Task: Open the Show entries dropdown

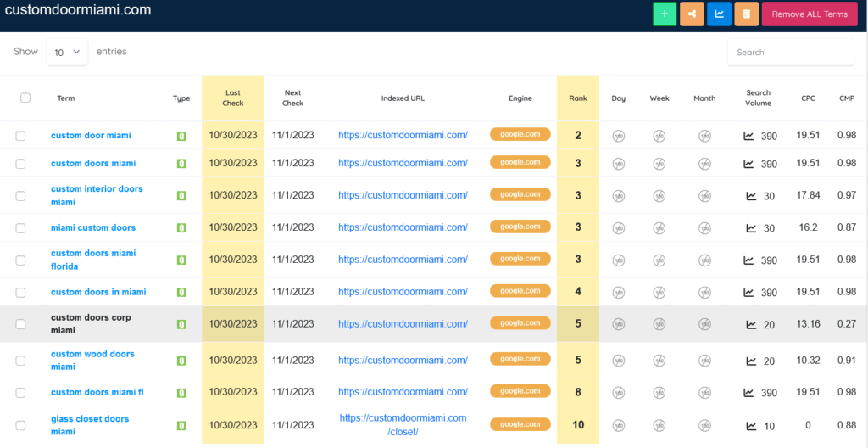Action: [67, 52]
